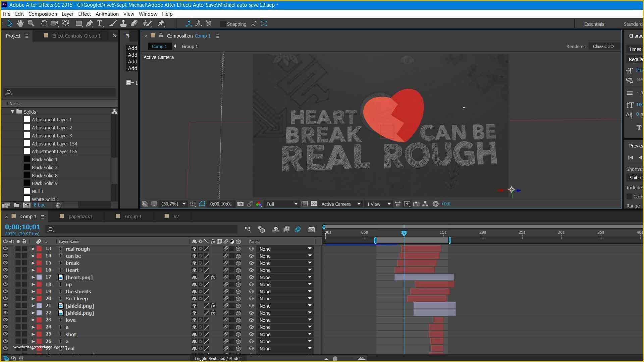Viewport: 644px width, 362px height.
Task: Open the Effect Controls Group 1 tab
Action: click(x=76, y=36)
